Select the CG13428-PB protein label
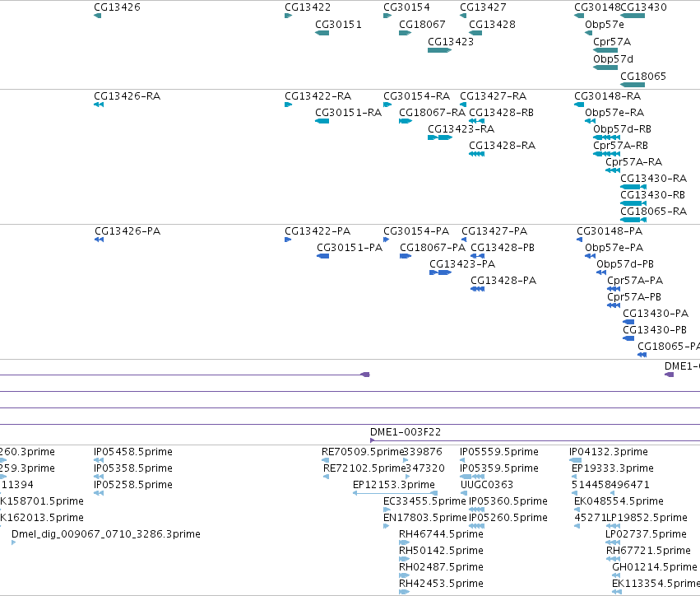 [x=503, y=248]
